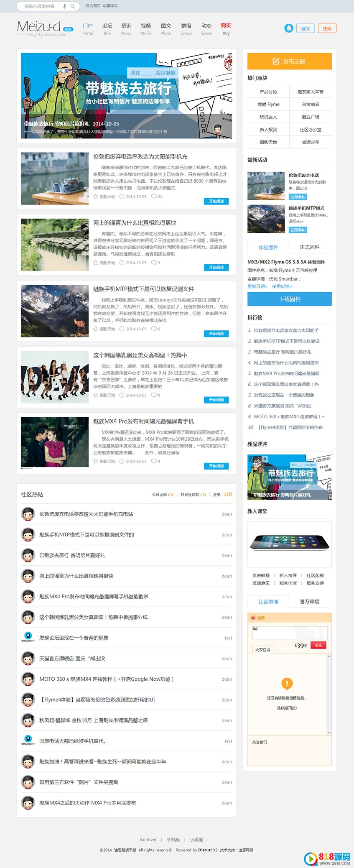Open ranking item 9 MOTO 360 x 魅族MX4

click(289, 416)
